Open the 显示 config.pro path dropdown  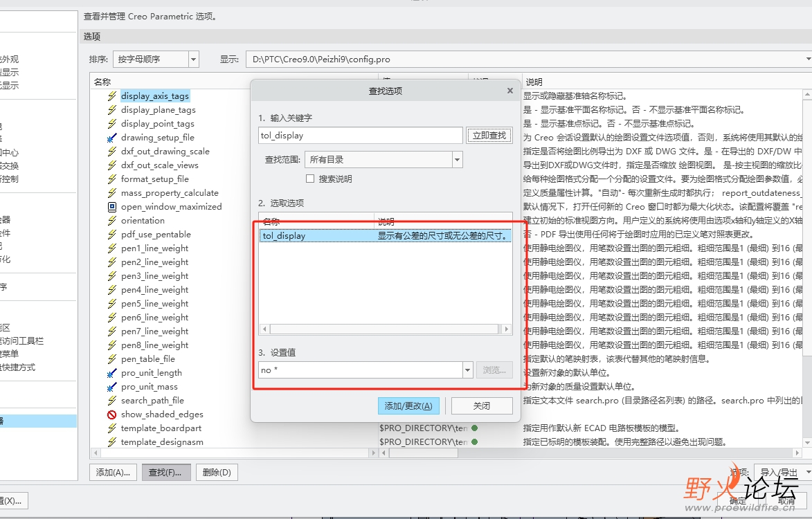click(809, 59)
